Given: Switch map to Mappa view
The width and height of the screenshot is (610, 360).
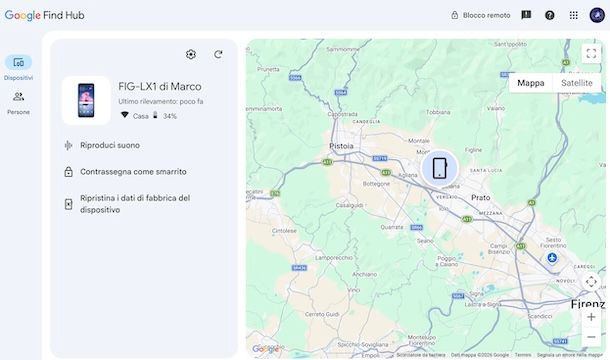Looking at the screenshot, I should (x=531, y=83).
